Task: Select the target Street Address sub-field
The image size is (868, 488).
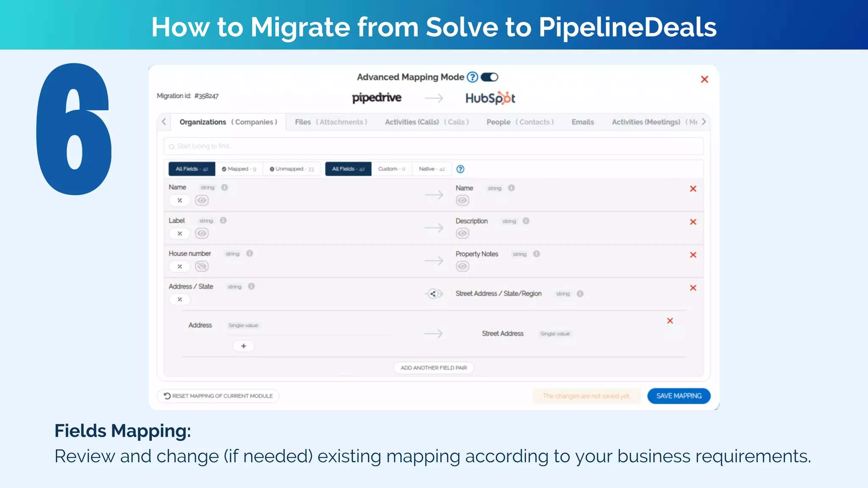Action: click(503, 333)
